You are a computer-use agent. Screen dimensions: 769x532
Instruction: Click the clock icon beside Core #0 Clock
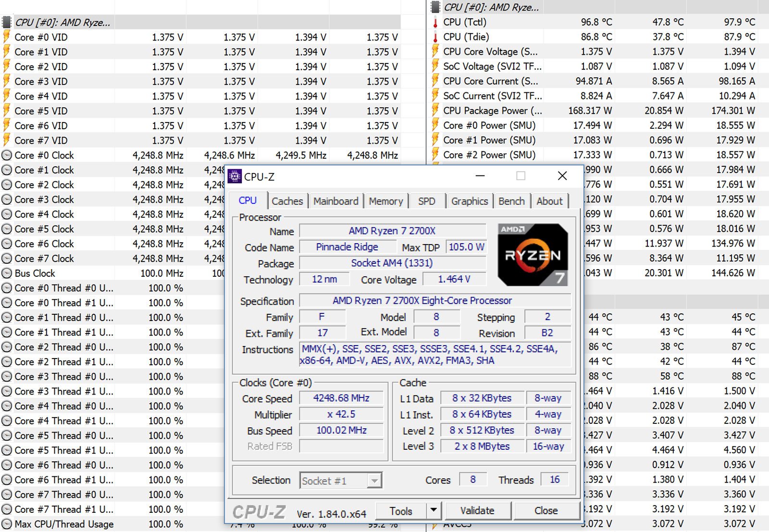[7, 155]
